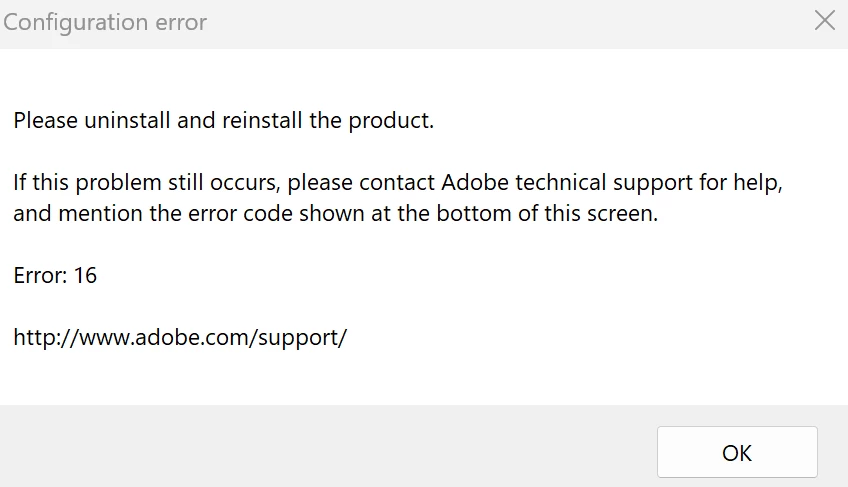Click the Adobe support URL text

[x=180, y=337]
